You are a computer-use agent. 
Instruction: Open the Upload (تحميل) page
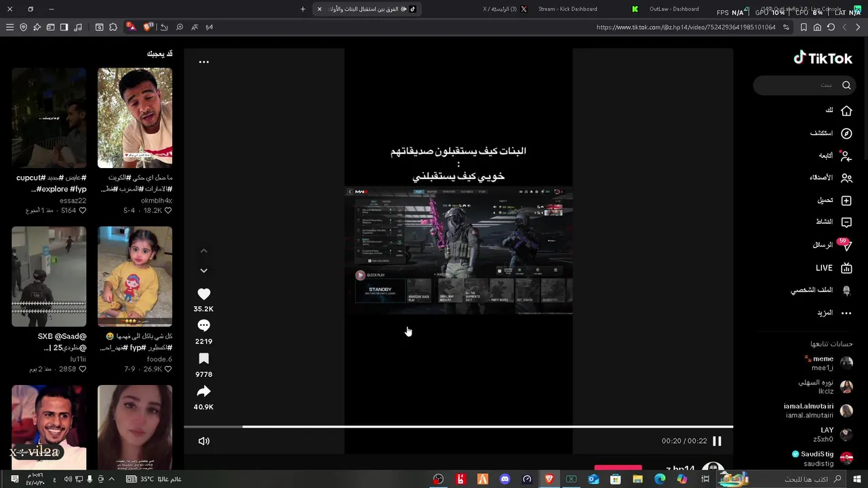(x=834, y=201)
